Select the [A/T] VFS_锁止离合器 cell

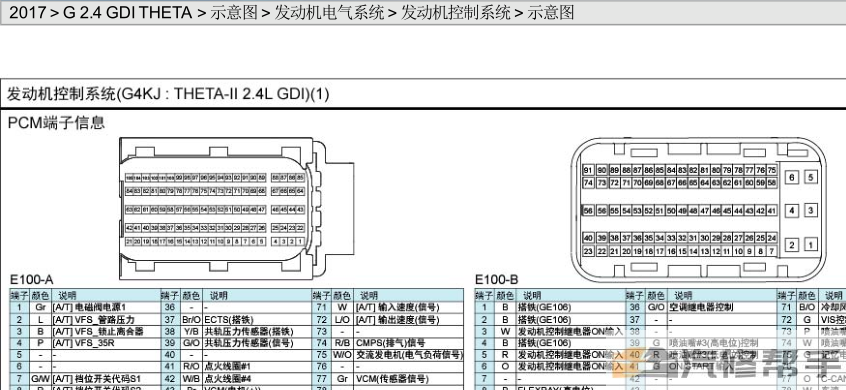(x=106, y=331)
